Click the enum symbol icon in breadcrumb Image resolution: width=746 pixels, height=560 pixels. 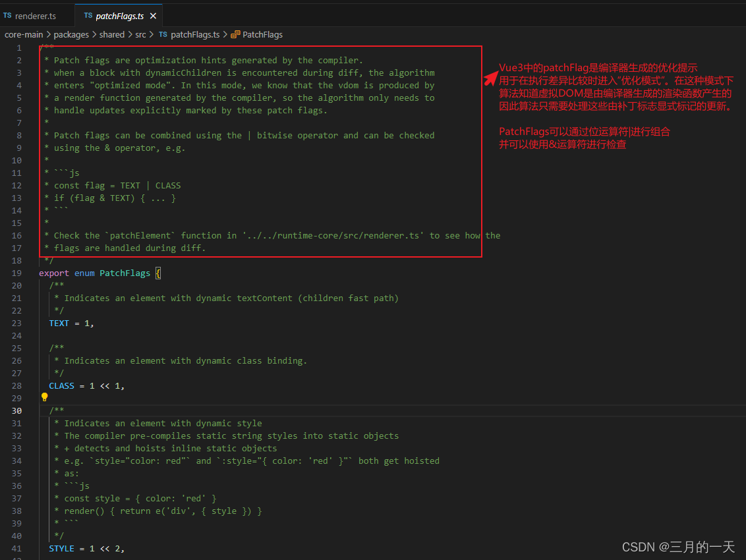tap(235, 35)
